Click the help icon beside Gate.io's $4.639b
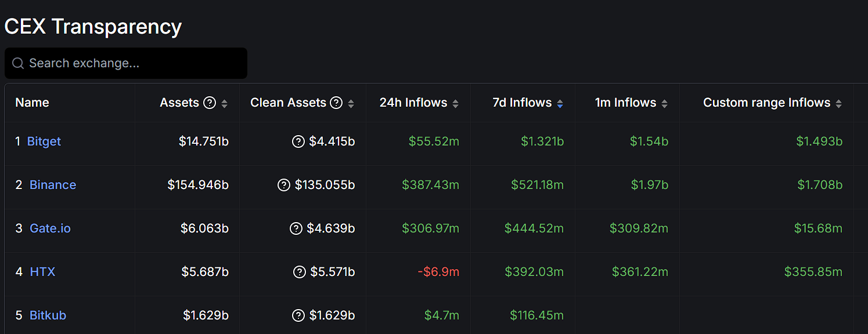This screenshot has width=868, height=334. [x=296, y=228]
